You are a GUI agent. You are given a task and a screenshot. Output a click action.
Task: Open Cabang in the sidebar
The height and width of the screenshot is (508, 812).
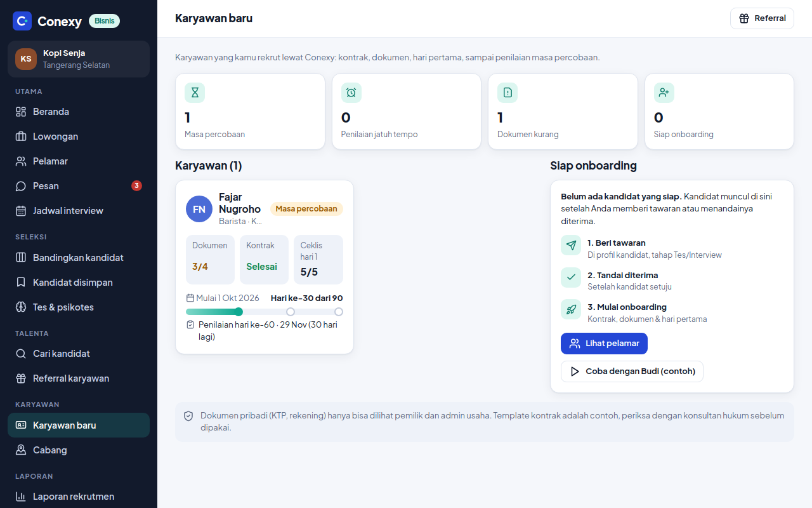[79, 450]
